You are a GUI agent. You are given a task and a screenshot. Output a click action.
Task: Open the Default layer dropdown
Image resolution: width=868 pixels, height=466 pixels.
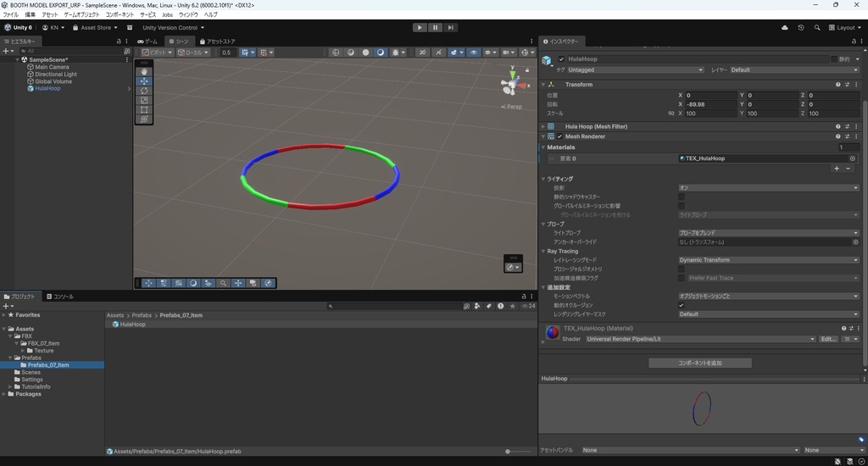(795, 69)
